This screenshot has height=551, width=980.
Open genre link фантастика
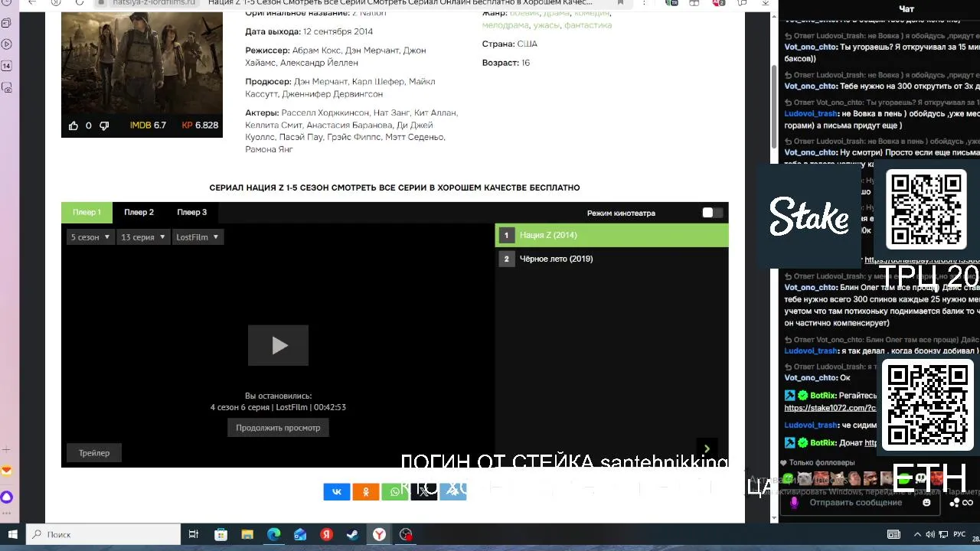pos(588,25)
